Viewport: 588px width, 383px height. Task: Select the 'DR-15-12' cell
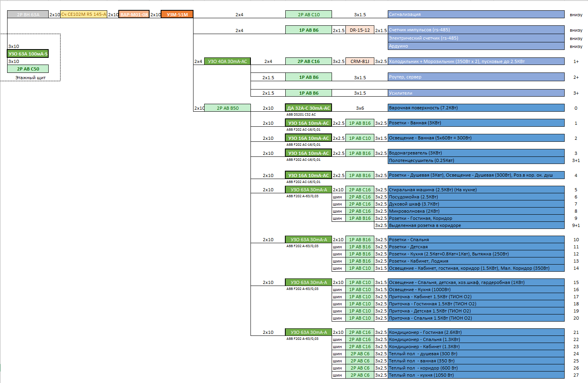pyautogui.click(x=360, y=30)
